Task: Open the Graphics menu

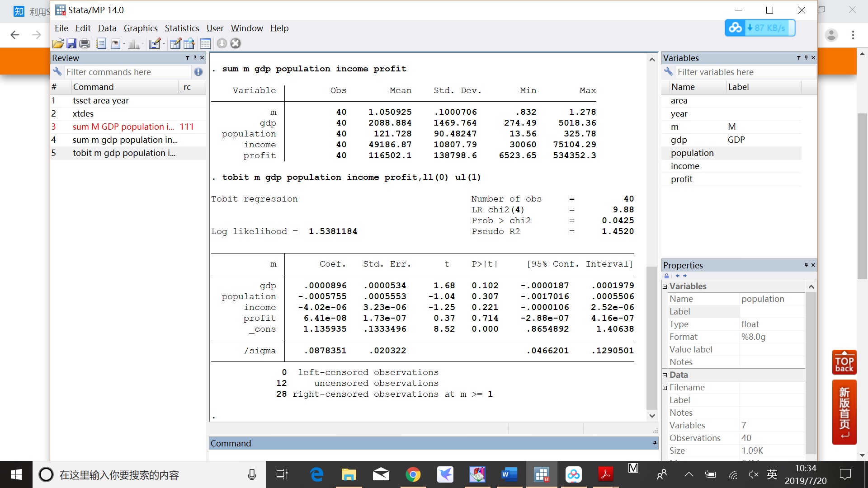Action: [140, 28]
